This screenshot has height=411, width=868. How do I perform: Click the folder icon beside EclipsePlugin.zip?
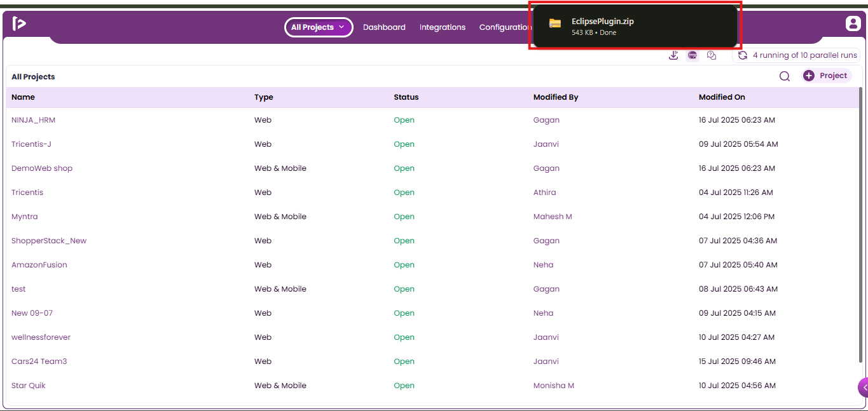(555, 24)
